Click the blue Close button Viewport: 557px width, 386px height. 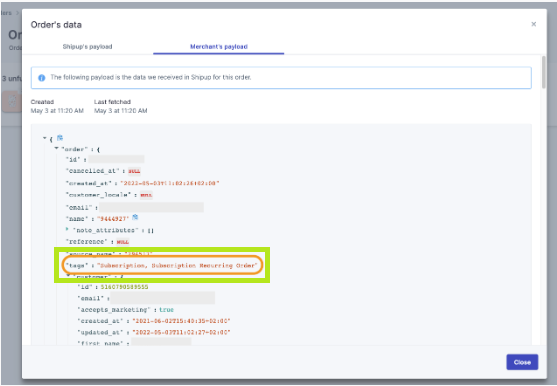click(522, 362)
